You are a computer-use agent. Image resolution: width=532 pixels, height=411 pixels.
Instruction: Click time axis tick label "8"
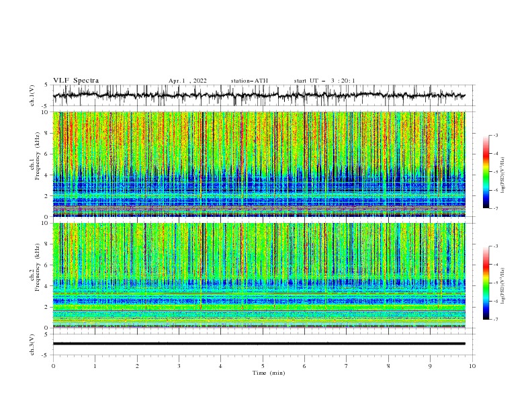pos(388,366)
